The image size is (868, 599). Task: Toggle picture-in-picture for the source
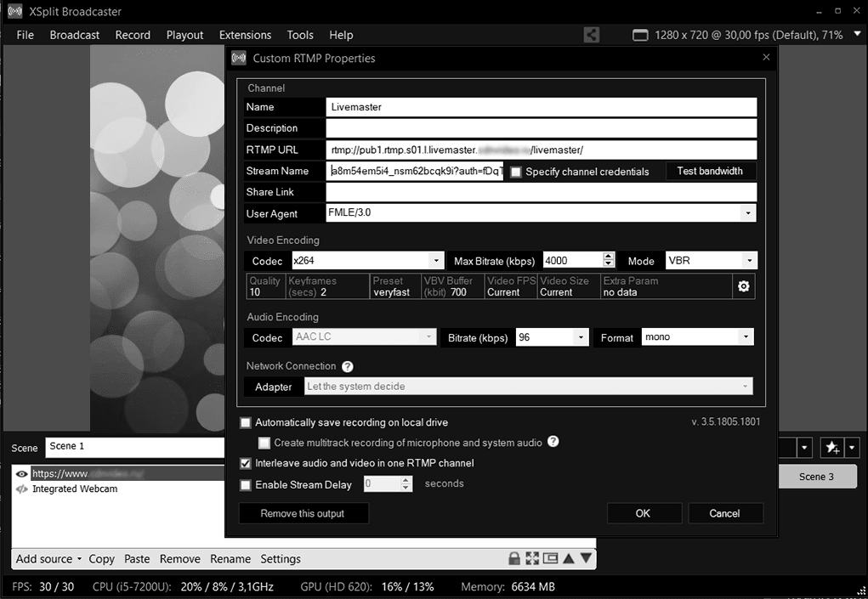pos(549,558)
